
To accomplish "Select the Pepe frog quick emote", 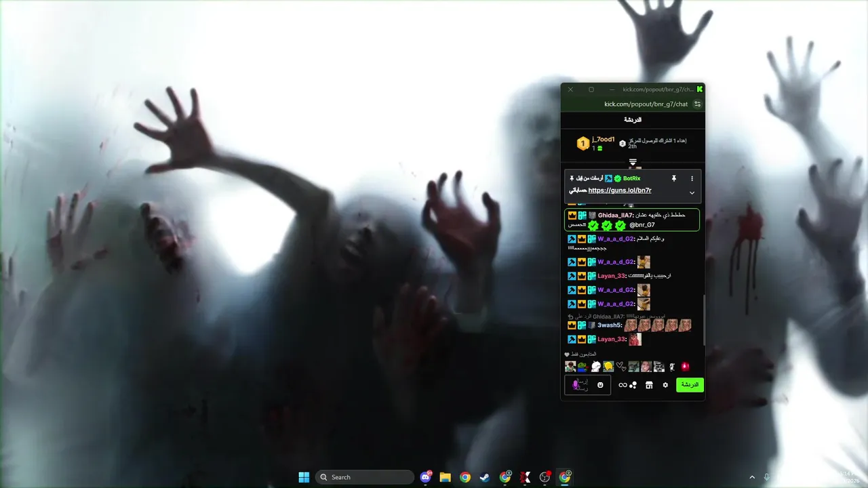I will click(x=583, y=367).
